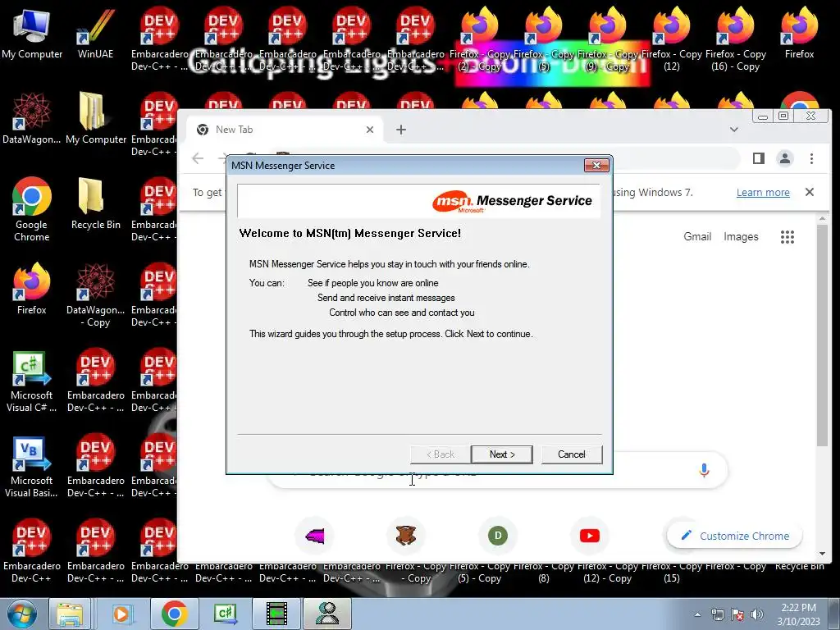Close the Chrome New Tab tab
The image size is (840, 630).
[370, 130]
